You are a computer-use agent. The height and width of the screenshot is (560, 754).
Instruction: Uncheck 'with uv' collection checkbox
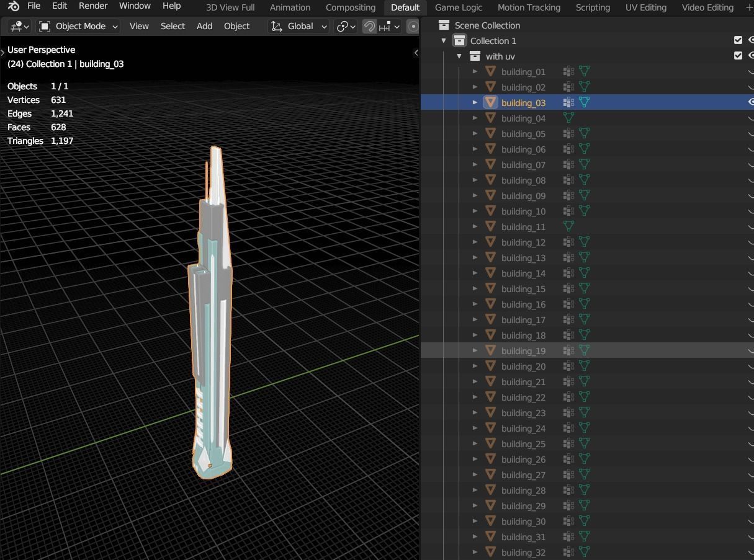738,56
